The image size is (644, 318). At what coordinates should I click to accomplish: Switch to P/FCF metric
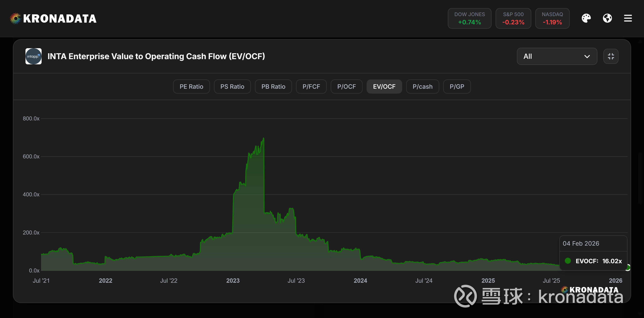tap(311, 87)
